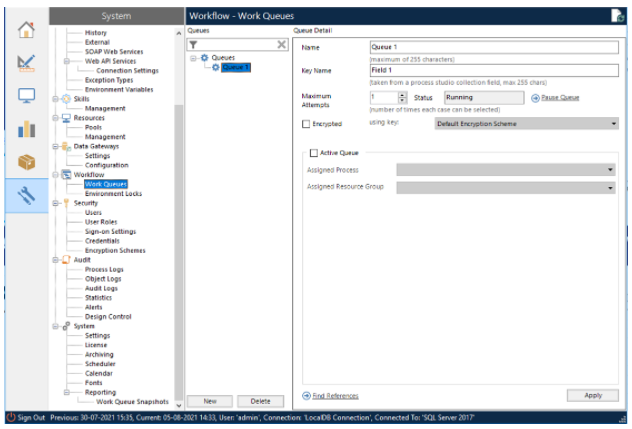632x429 pixels.
Task: Increase Maximum Attempts with spinner arrow
Action: click(x=402, y=94)
